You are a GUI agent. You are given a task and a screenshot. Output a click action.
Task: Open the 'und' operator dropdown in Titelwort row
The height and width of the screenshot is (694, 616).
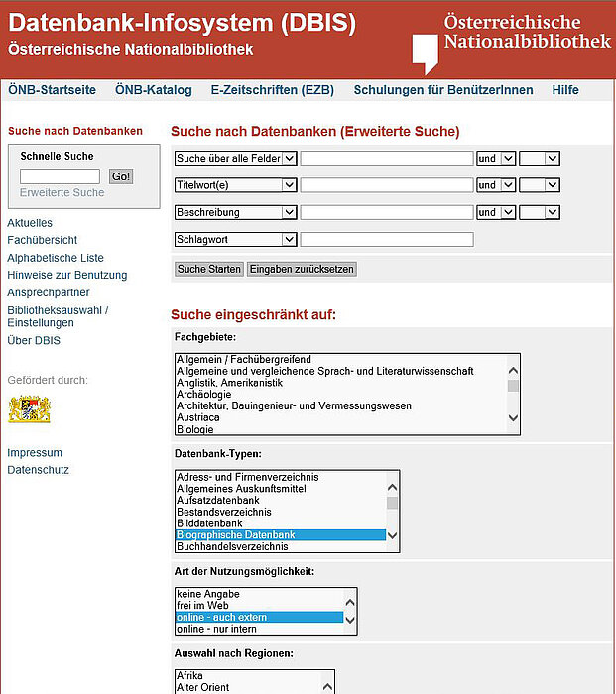496,185
